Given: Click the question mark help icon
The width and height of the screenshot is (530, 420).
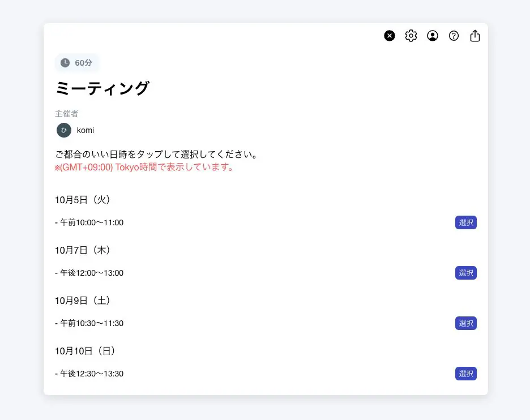Looking at the screenshot, I should coord(454,36).
